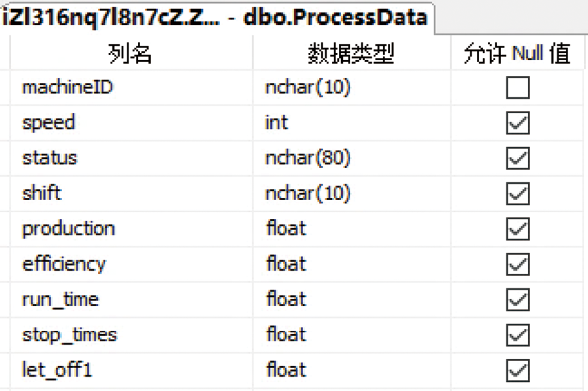588x391 pixels.
Task: Toggle Allow Null for shift column
Action: [x=517, y=194]
